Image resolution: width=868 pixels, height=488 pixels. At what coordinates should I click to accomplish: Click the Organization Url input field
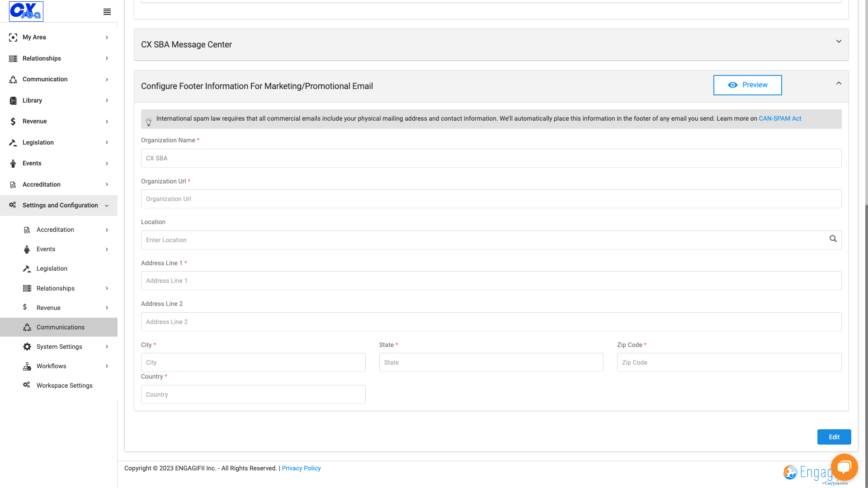point(491,199)
